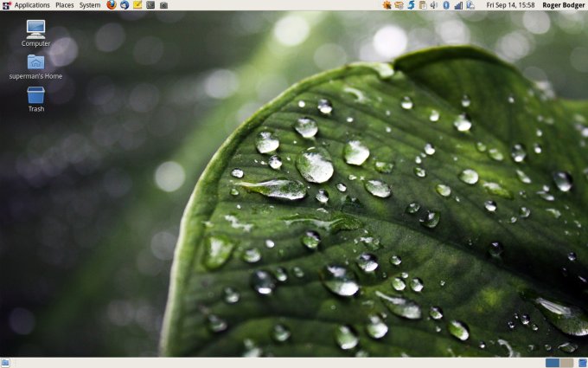This screenshot has height=368, width=588.
Task: Open the camera screenshot tool
Action: (x=163, y=5)
